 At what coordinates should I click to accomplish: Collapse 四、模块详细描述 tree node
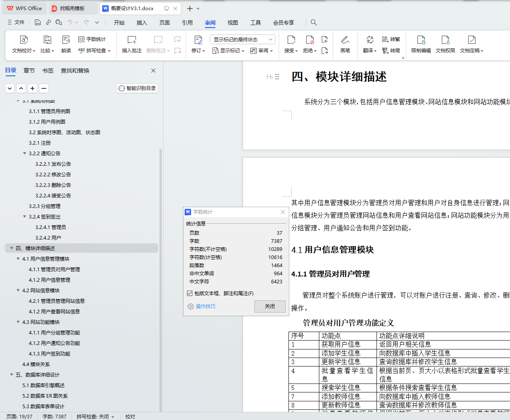pyautogui.click(x=11, y=248)
